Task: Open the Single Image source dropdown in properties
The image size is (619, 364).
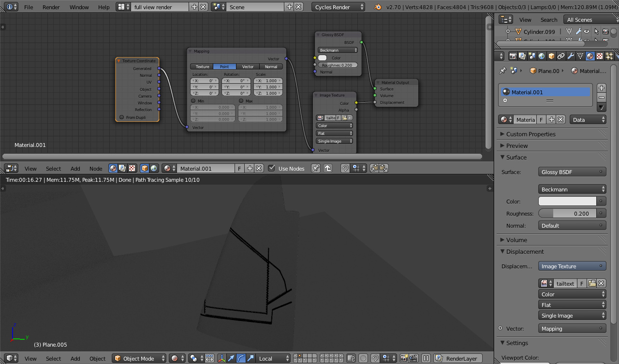Action: (x=572, y=316)
